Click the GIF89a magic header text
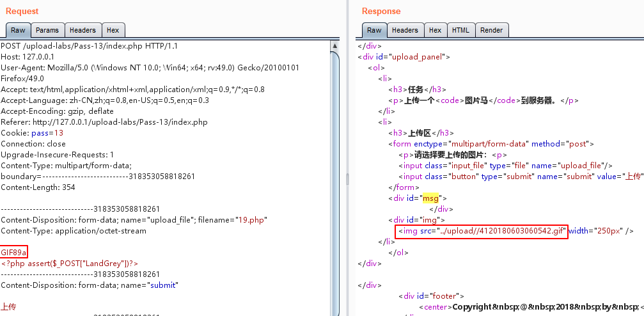Image resolution: width=644 pixels, height=316 pixels. (x=14, y=252)
